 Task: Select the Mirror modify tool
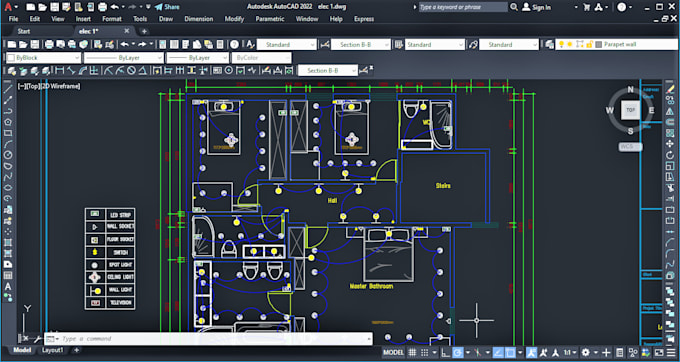[x=670, y=111]
